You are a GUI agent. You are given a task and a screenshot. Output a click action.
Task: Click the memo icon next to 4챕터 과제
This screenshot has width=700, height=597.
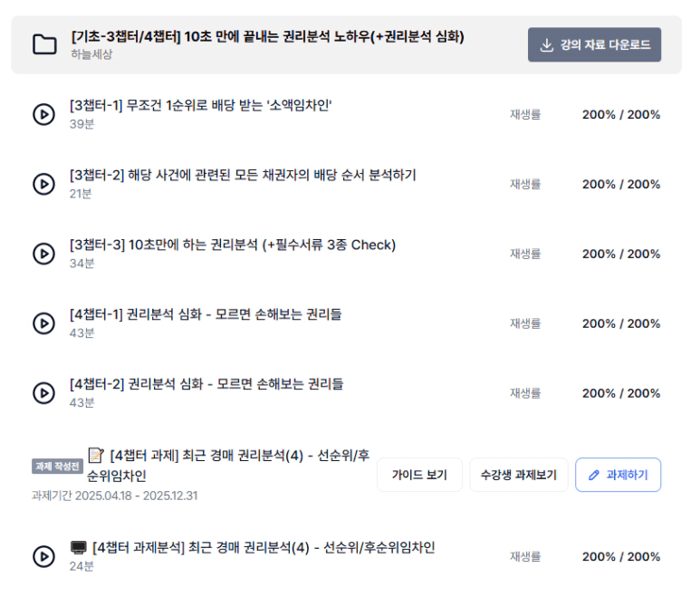click(96, 456)
